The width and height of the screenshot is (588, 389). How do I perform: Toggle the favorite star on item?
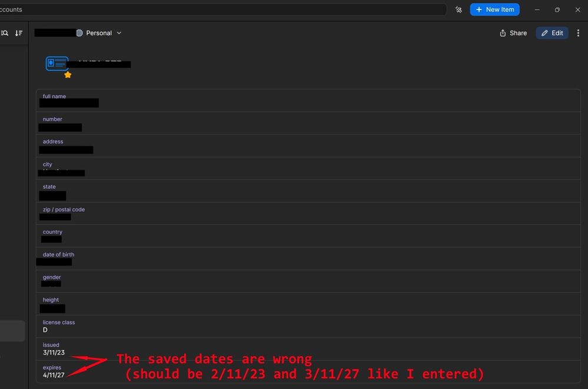point(68,75)
